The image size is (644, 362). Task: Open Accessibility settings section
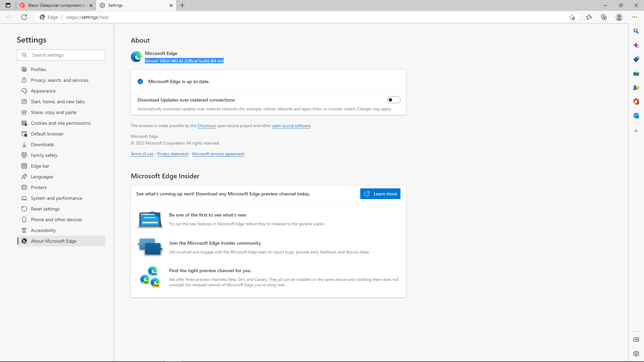[x=61, y=230]
